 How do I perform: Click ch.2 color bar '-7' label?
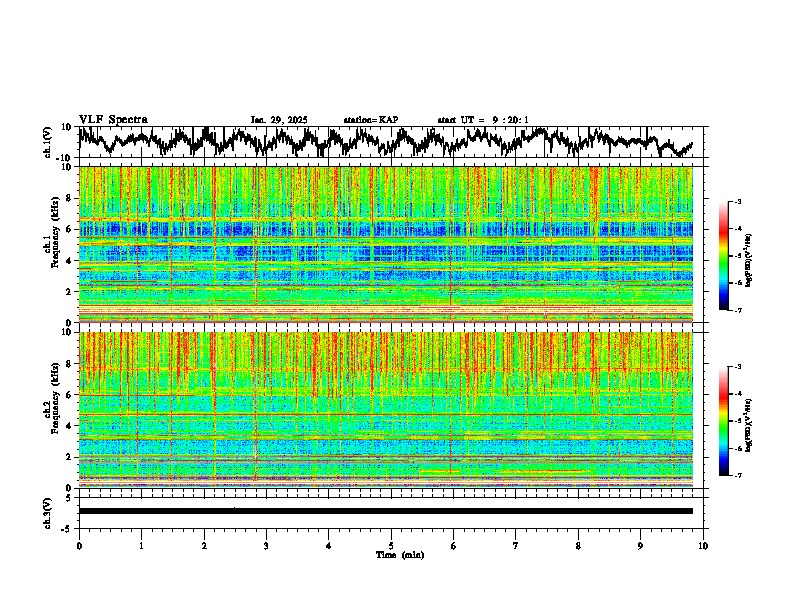coord(737,475)
